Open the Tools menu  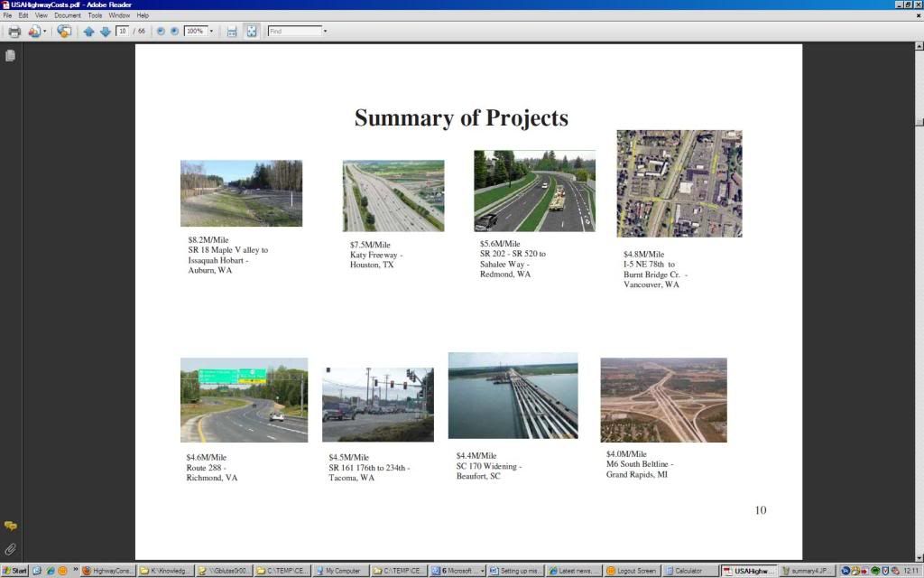tap(95, 15)
